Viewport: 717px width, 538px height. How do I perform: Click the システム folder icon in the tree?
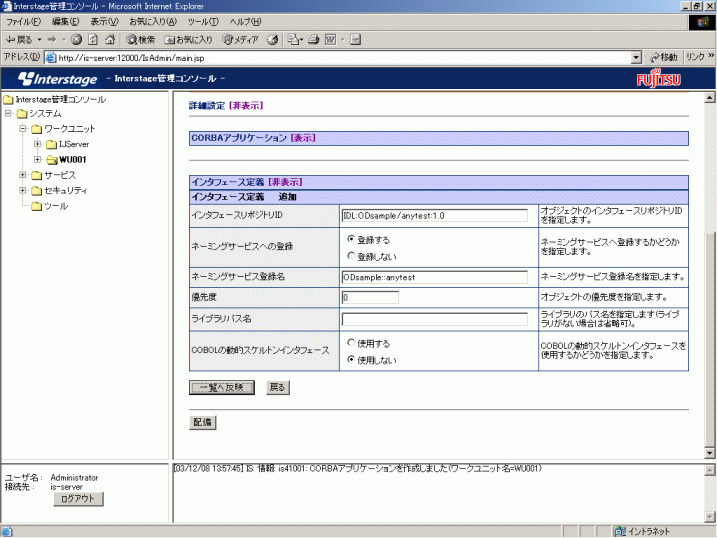tap(22, 113)
